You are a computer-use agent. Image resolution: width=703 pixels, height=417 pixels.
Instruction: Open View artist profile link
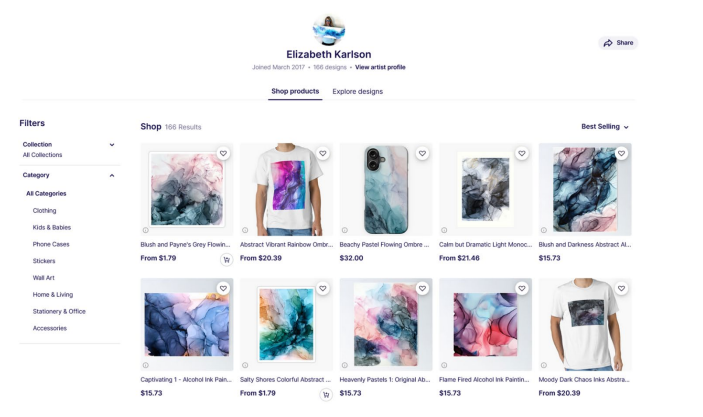coord(380,67)
